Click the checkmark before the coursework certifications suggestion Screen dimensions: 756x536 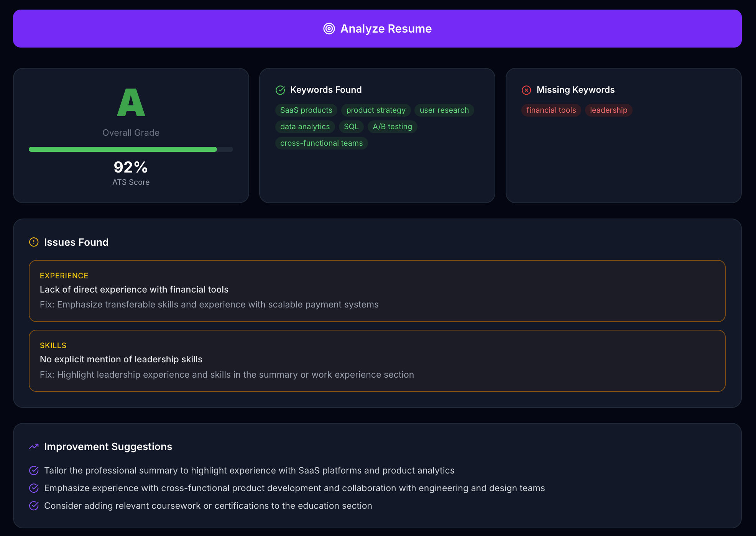click(34, 506)
